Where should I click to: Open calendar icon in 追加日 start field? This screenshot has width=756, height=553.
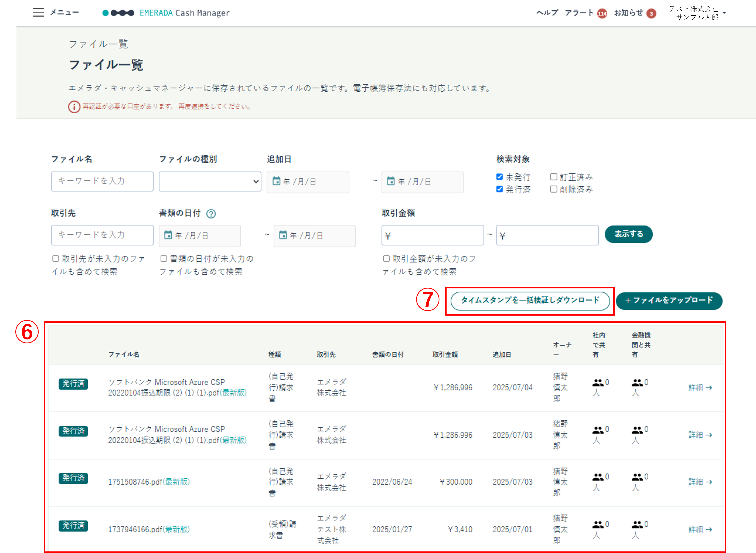point(276,181)
